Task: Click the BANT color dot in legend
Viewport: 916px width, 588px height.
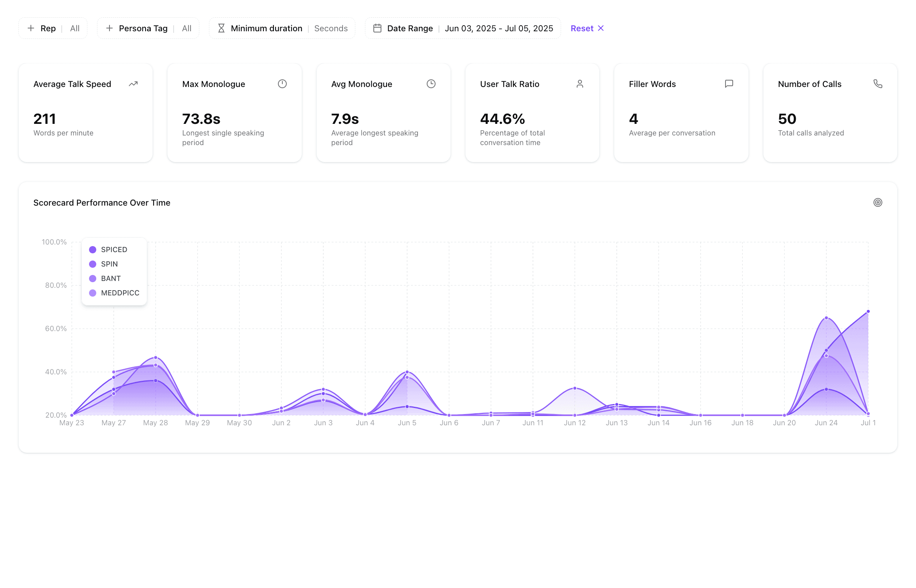Action: (x=93, y=279)
